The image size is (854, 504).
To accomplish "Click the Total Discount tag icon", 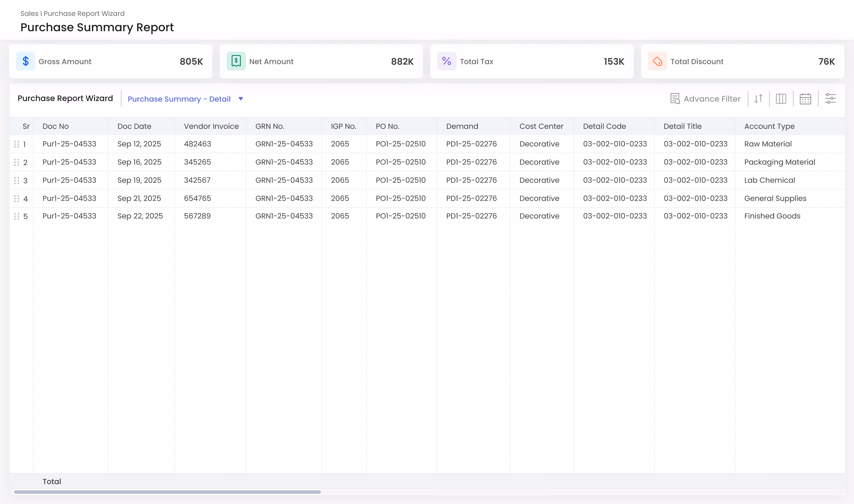I will 657,61.
